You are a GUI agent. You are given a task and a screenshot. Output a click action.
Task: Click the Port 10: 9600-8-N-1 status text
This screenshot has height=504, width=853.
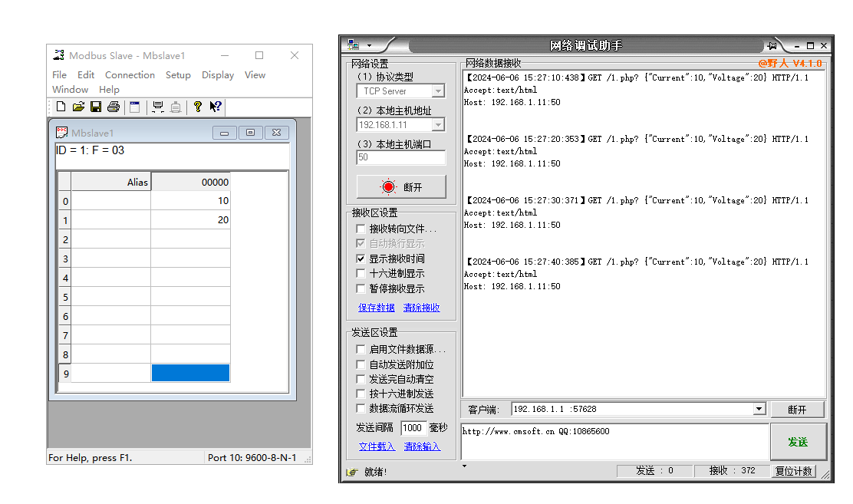tap(252, 458)
